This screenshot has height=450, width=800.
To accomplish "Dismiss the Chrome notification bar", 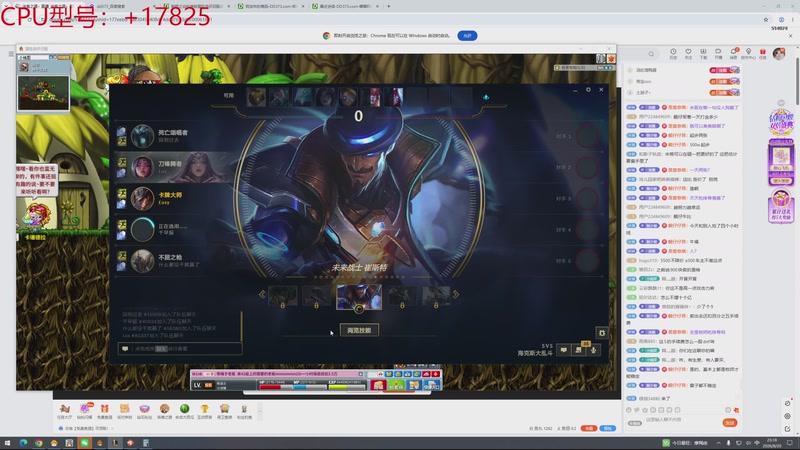I will point(791,36).
